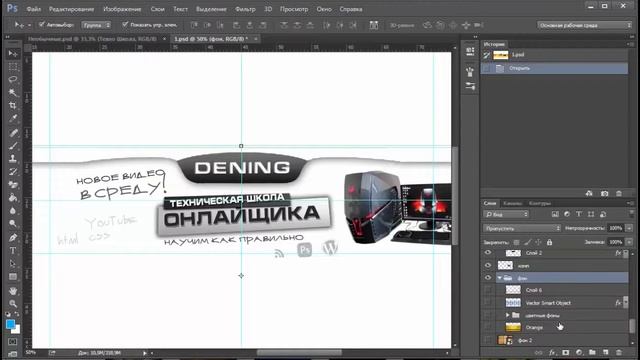Show the Orange layer
Viewport: 640px width, 360px height.
coord(488,327)
